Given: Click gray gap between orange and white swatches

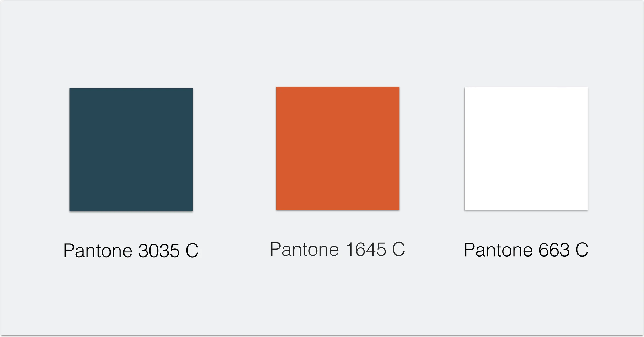Looking at the screenshot, I should (432, 149).
